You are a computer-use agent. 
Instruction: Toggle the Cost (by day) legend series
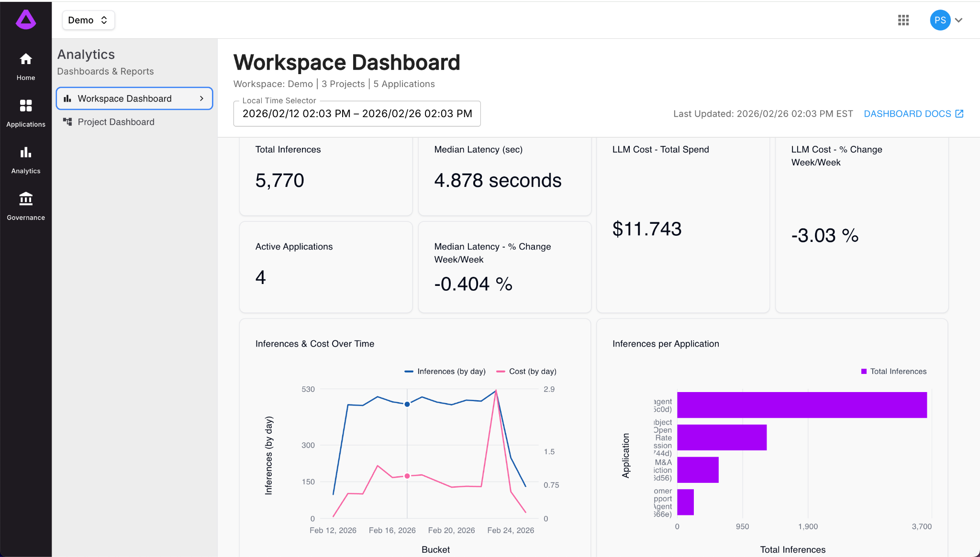(526, 371)
